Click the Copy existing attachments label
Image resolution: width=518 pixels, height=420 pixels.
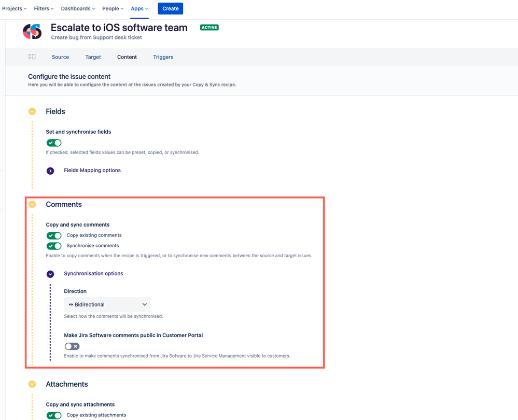(x=96, y=415)
